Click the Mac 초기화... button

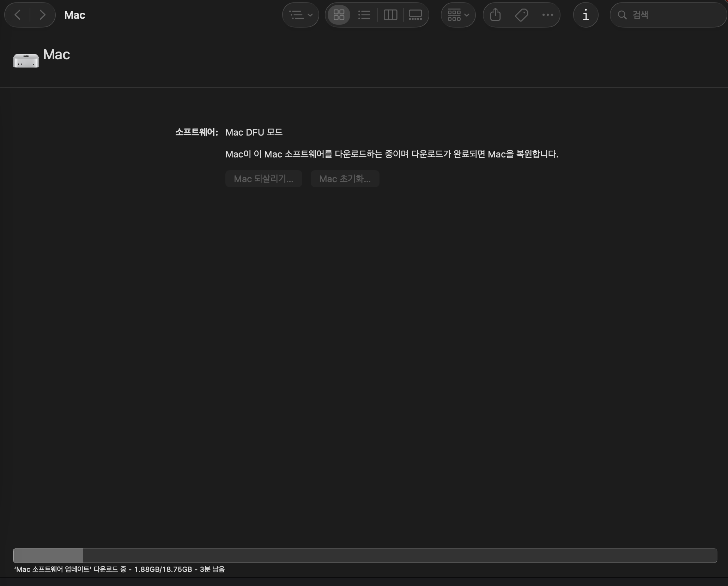[x=345, y=179]
